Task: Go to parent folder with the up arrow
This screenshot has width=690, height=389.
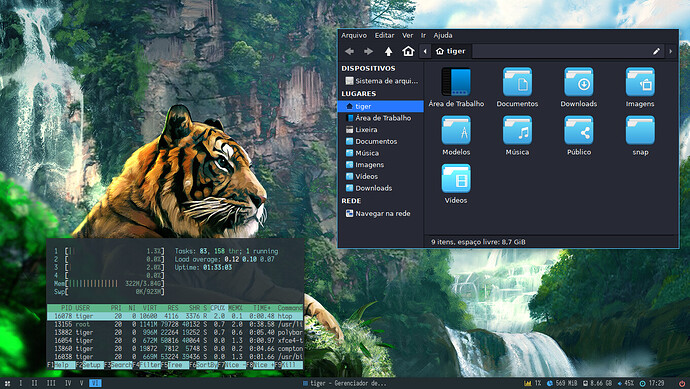Action: coord(388,51)
